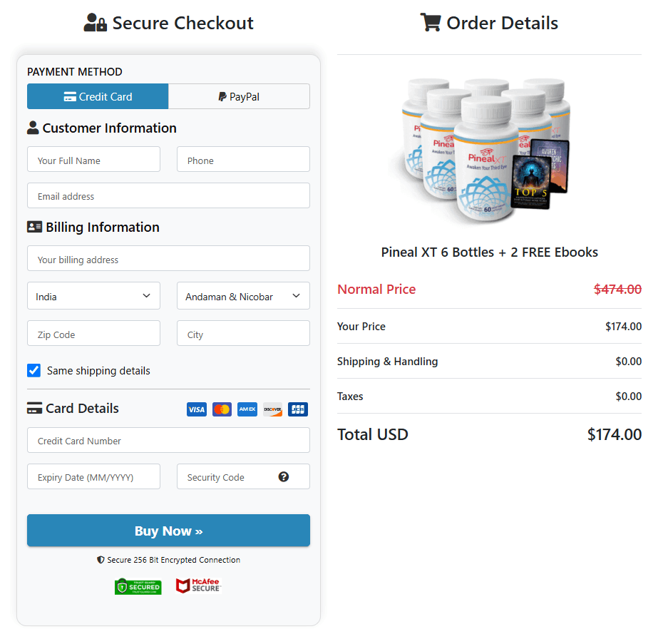Expand the Andaman & Nicobar state dropdown
The image size is (663, 644).
pyautogui.click(x=243, y=296)
